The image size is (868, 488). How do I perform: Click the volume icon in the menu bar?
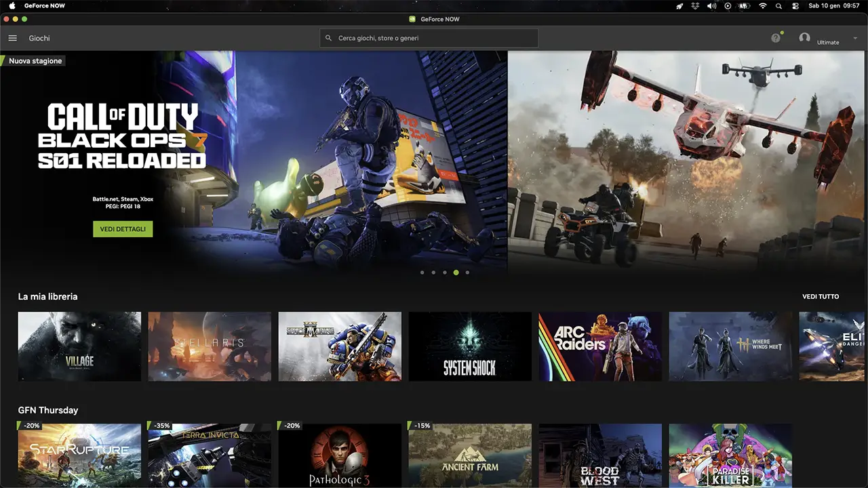pos(711,5)
